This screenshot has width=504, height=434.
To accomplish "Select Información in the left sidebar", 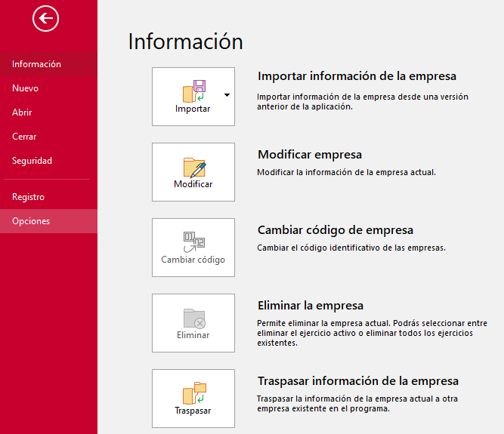I will pos(36,64).
